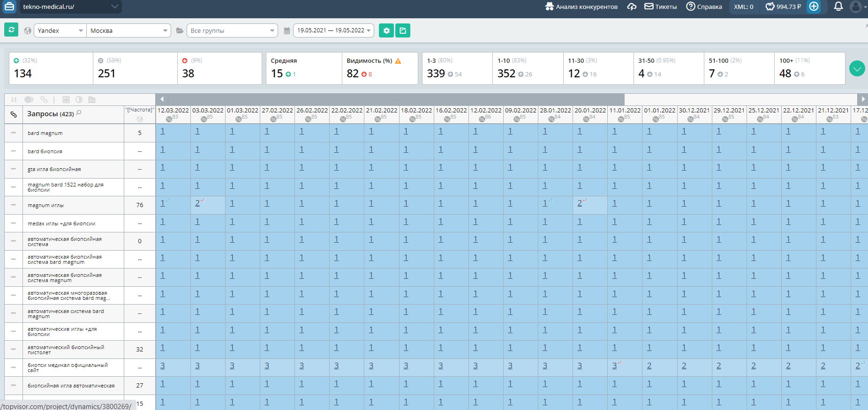Toggle the bard magnum row selector dash
The height and width of the screenshot is (410, 868).
tap(13, 133)
